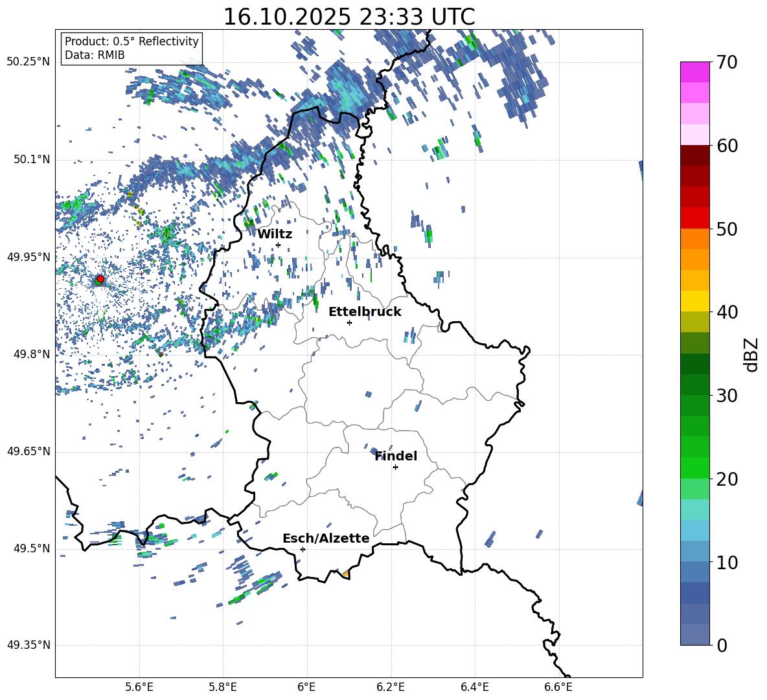Click the 49.95°N latitude label

[29, 257]
